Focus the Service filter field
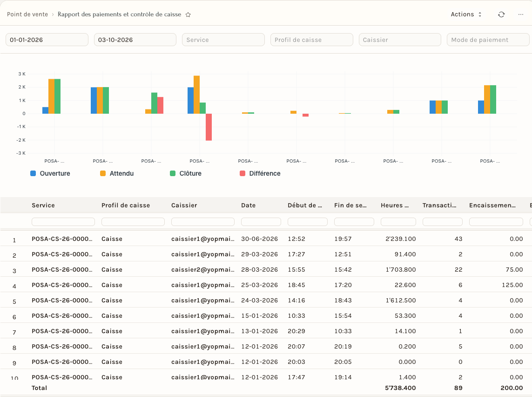 pyautogui.click(x=223, y=40)
